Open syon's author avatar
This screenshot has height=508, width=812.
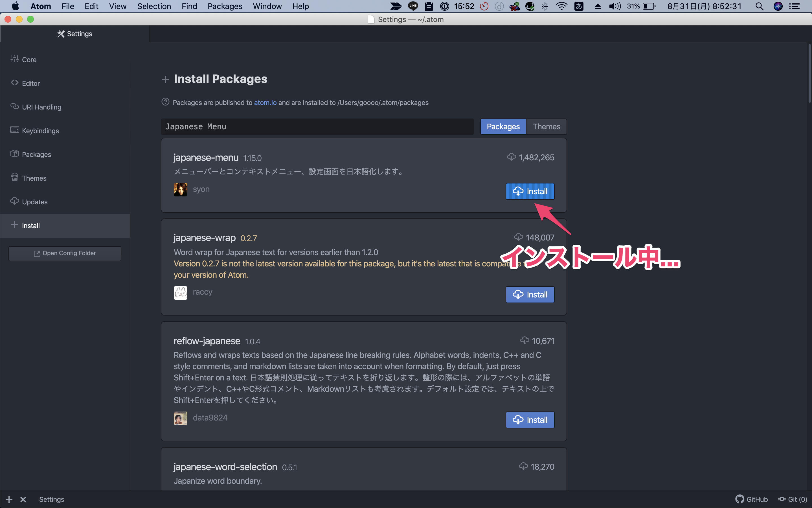[180, 189]
